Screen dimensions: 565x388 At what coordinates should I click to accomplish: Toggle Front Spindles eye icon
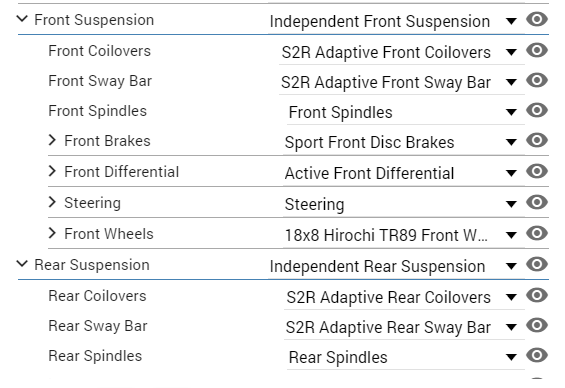[x=537, y=110]
